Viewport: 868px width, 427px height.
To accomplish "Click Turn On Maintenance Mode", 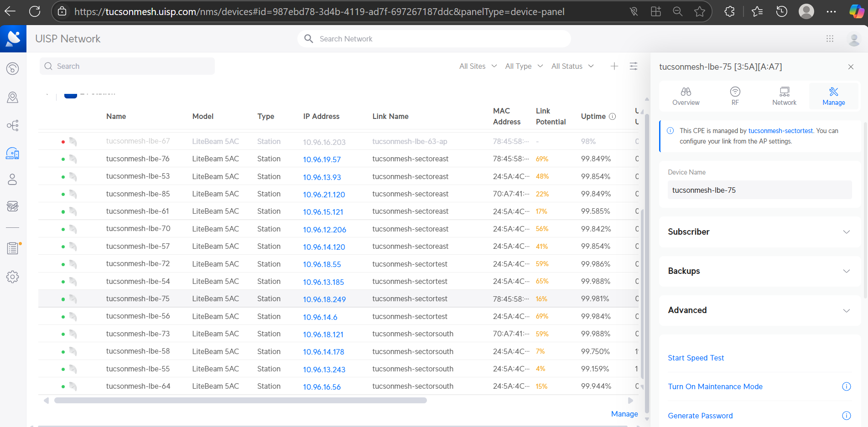I will 715,387.
